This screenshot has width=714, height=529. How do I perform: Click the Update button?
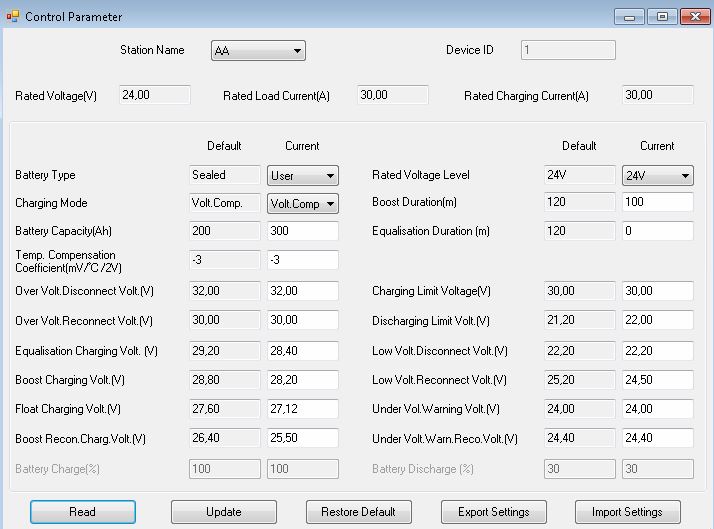click(x=224, y=512)
